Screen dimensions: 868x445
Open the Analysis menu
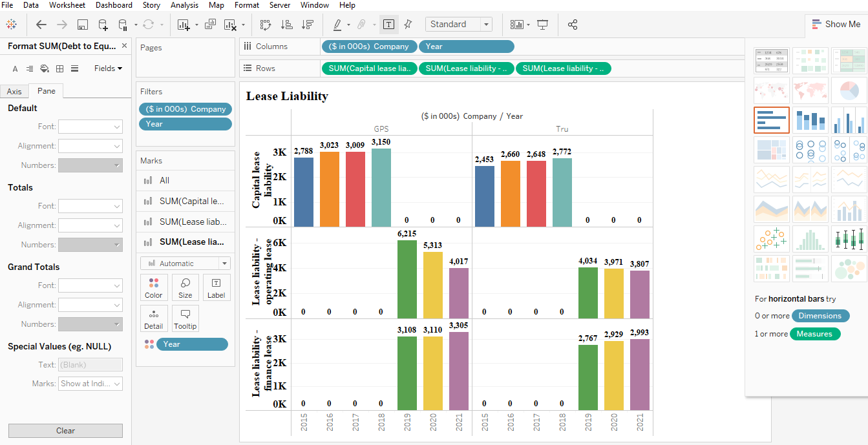(184, 5)
